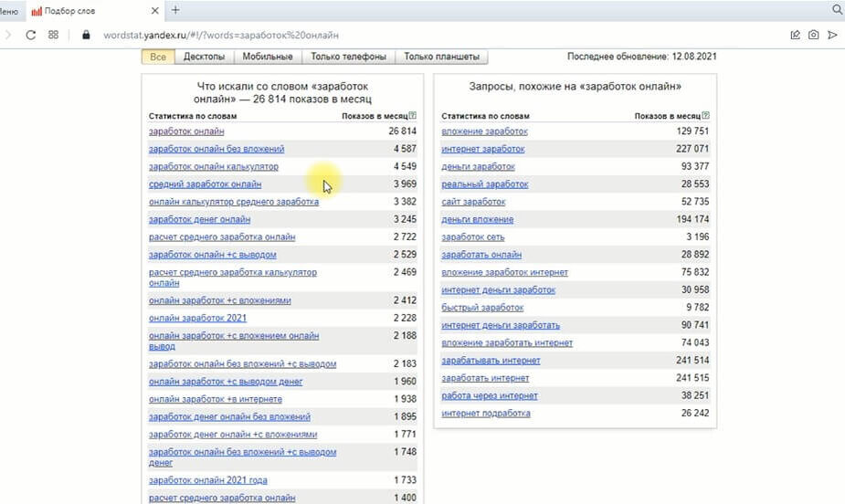Open the speed dial grid icon
Viewport: 845px width, 504px height.
(53, 35)
